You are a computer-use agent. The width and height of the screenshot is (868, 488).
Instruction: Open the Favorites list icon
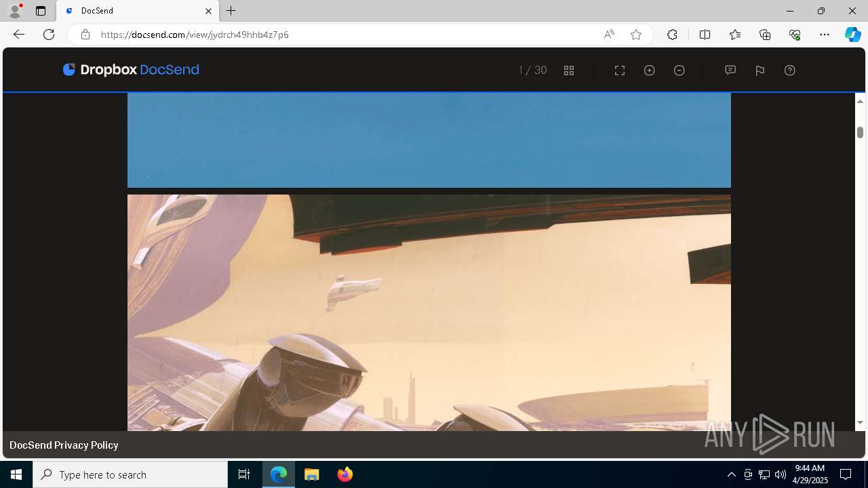coord(735,35)
